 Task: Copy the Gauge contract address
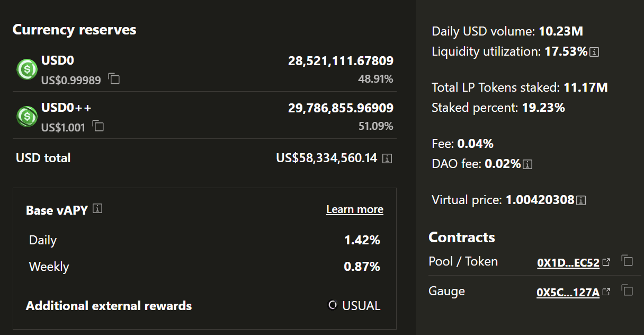[x=627, y=290]
